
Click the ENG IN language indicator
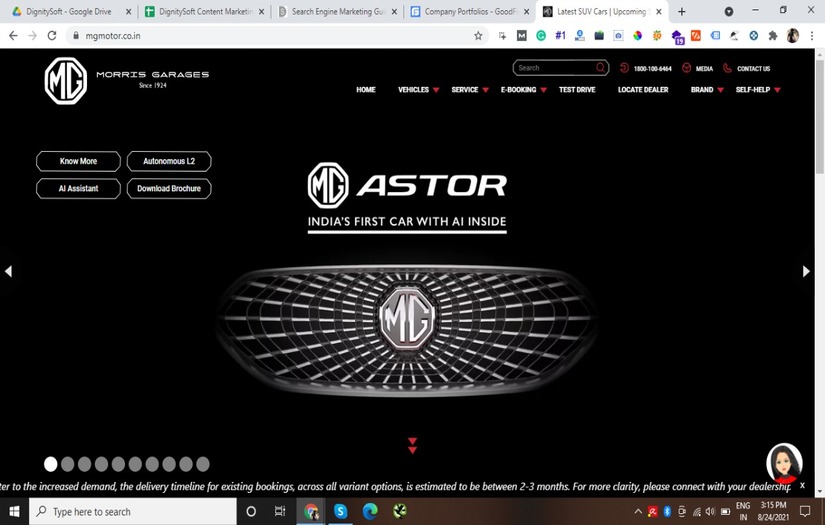click(743, 511)
